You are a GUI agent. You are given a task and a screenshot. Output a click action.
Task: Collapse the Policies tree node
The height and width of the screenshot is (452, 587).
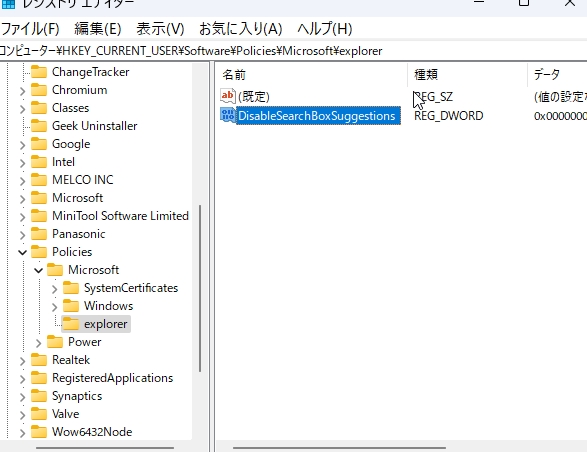22,252
